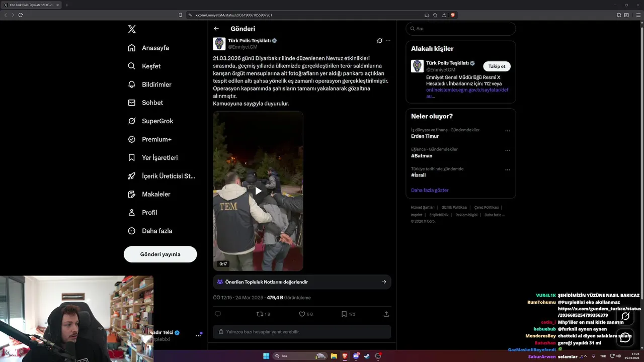The height and width of the screenshot is (362, 644).
Task: Open Anasayfa in the sidebar
Action: click(x=148, y=48)
